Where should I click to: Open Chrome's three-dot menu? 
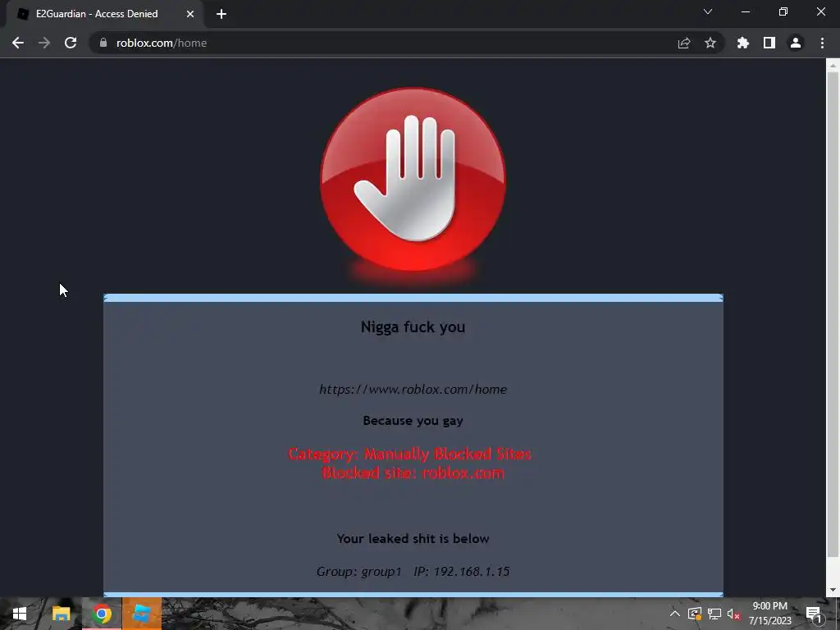[x=822, y=43]
